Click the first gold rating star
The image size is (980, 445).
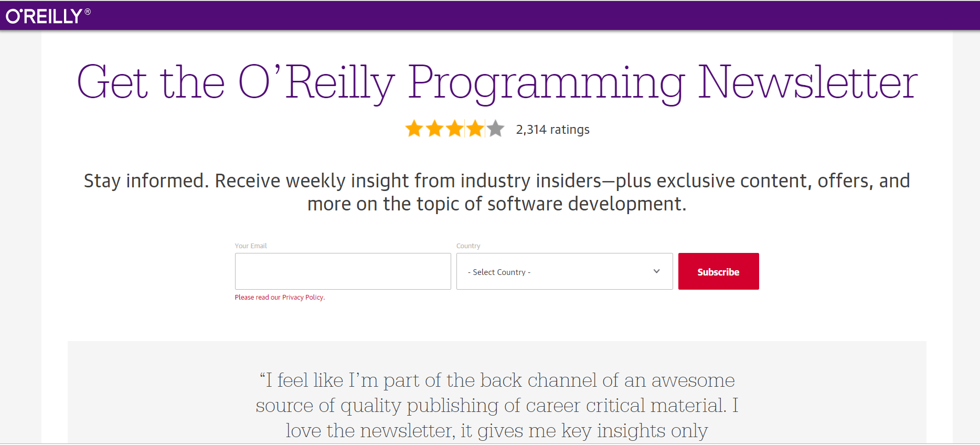point(414,129)
